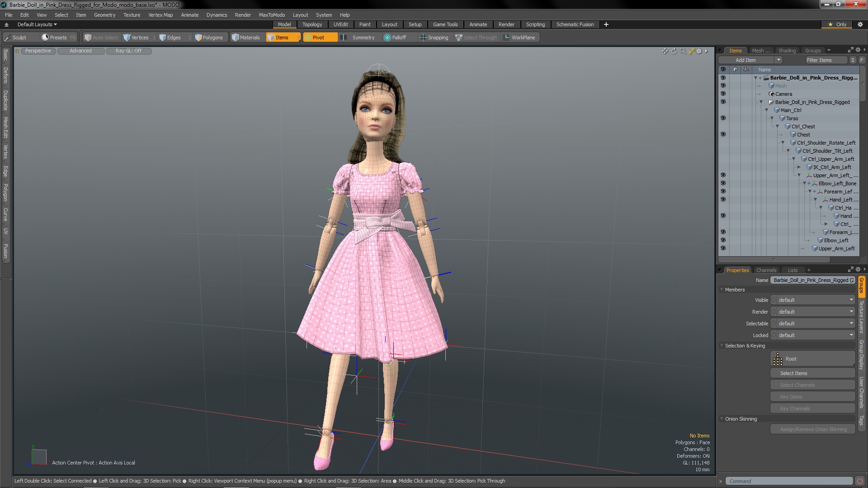868x488 pixels.
Task: Open the Default Layouts dropdown
Action: point(37,24)
